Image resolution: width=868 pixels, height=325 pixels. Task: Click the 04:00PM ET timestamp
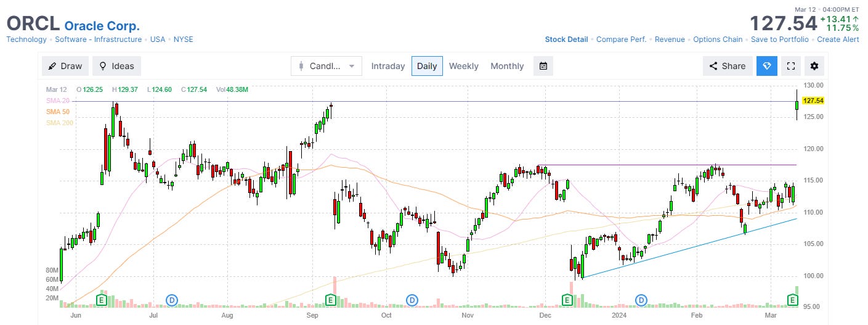point(840,9)
